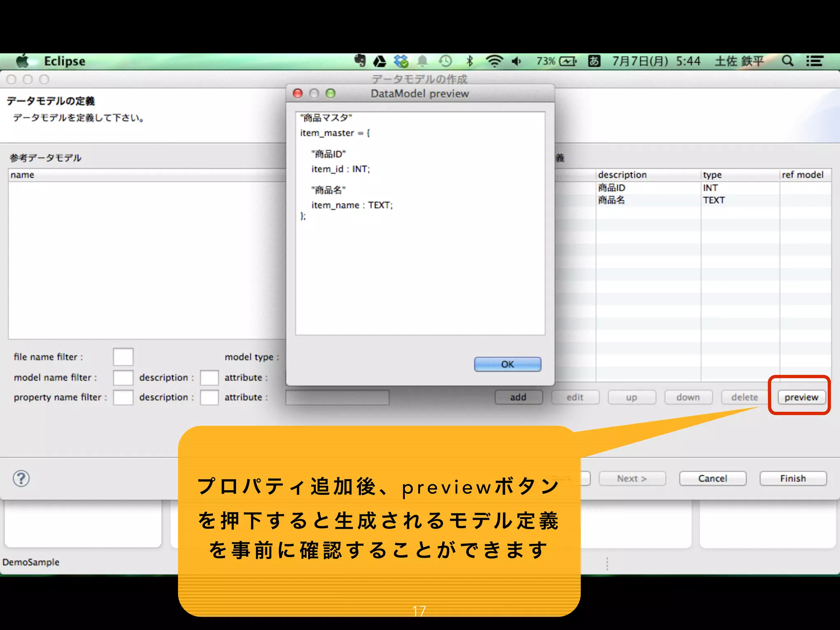Screen dimensions: 840x630
Task: Click the Dropbox menu bar icon
Action: click(x=401, y=62)
